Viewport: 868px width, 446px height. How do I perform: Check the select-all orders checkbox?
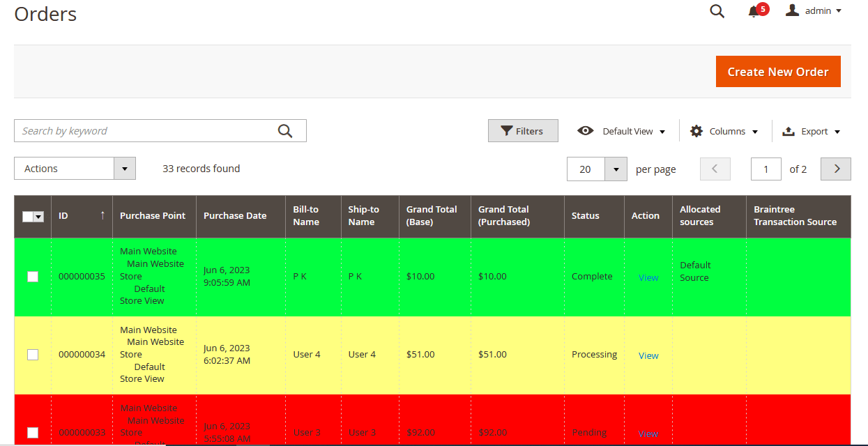(x=29, y=217)
